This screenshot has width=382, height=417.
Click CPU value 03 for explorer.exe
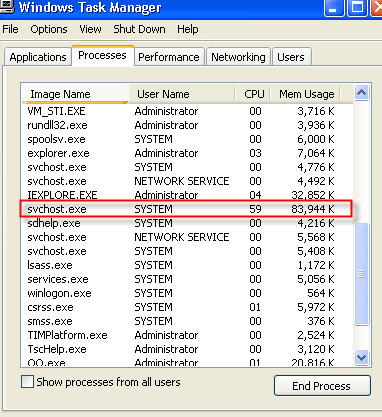[x=255, y=153]
